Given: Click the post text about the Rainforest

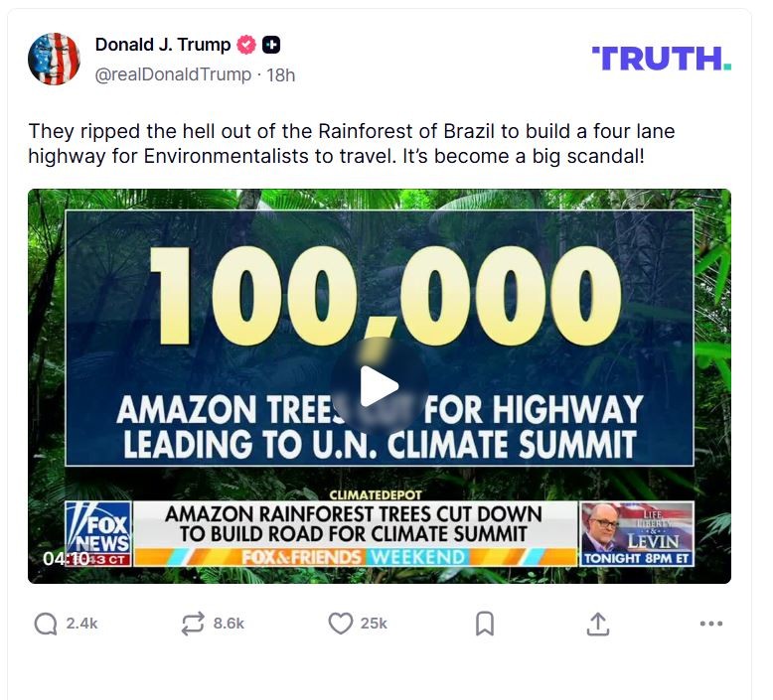Looking at the screenshot, I should click(x=351, y=144).
